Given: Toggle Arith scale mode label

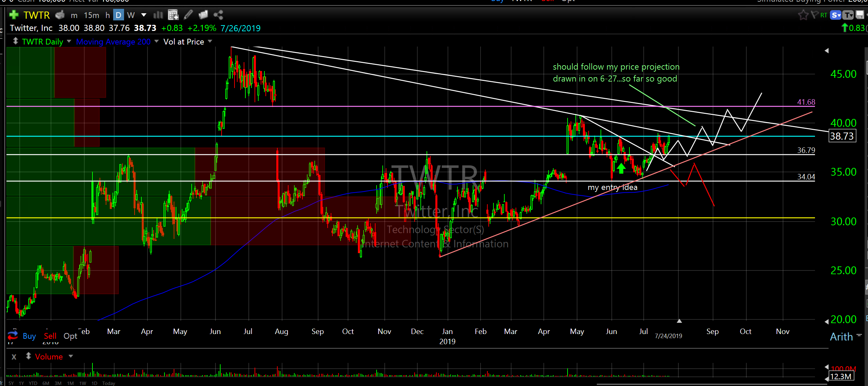Looking at the screenshot, I should [x=841, y=337].
